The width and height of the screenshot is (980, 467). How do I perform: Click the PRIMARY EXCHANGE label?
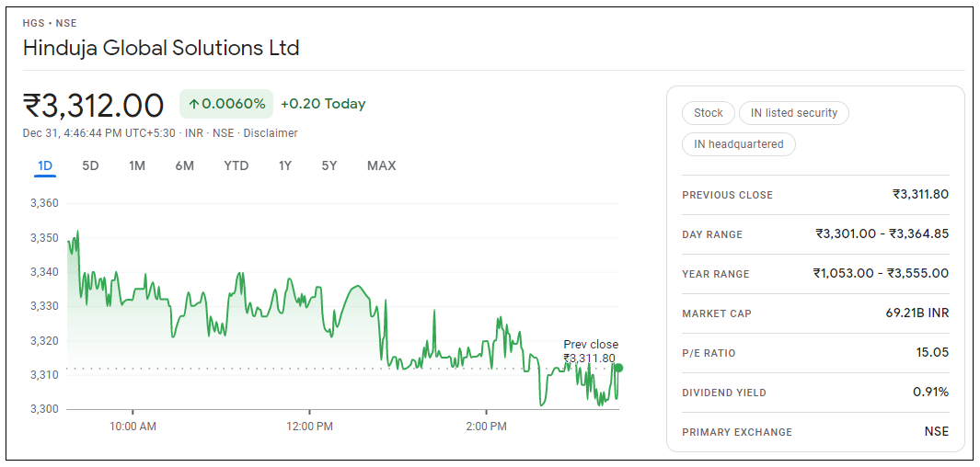737,432
